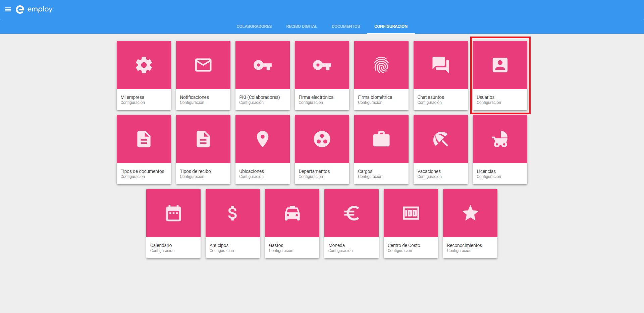
Task: Click the Vacaciones label
Action: [429, 171]
